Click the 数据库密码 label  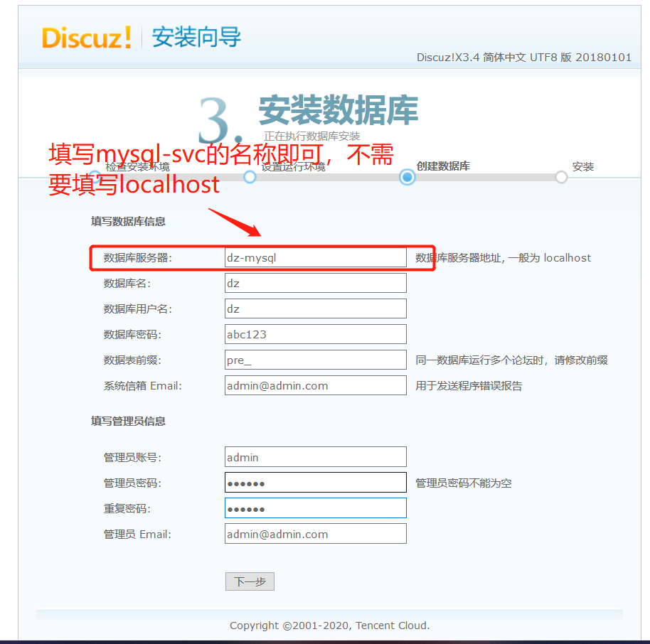click(x=132, y=334)
